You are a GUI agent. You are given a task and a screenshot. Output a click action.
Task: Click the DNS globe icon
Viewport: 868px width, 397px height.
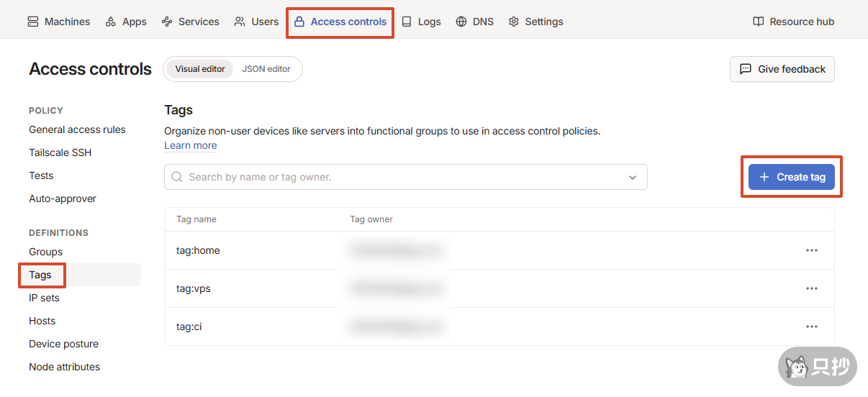click(461, 22)
